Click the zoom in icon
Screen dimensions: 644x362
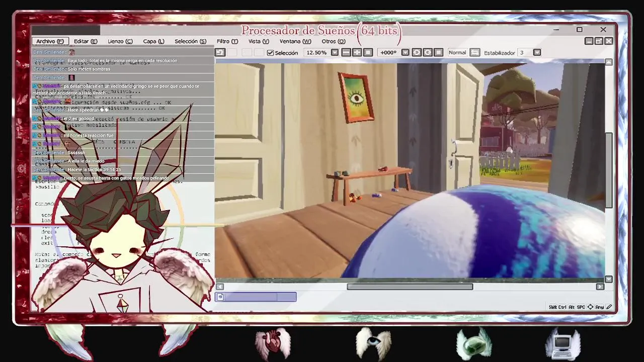[357, 52]
